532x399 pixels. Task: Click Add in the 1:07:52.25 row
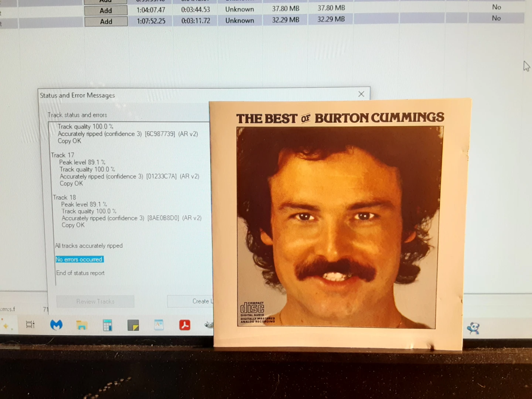pos(106,21)
